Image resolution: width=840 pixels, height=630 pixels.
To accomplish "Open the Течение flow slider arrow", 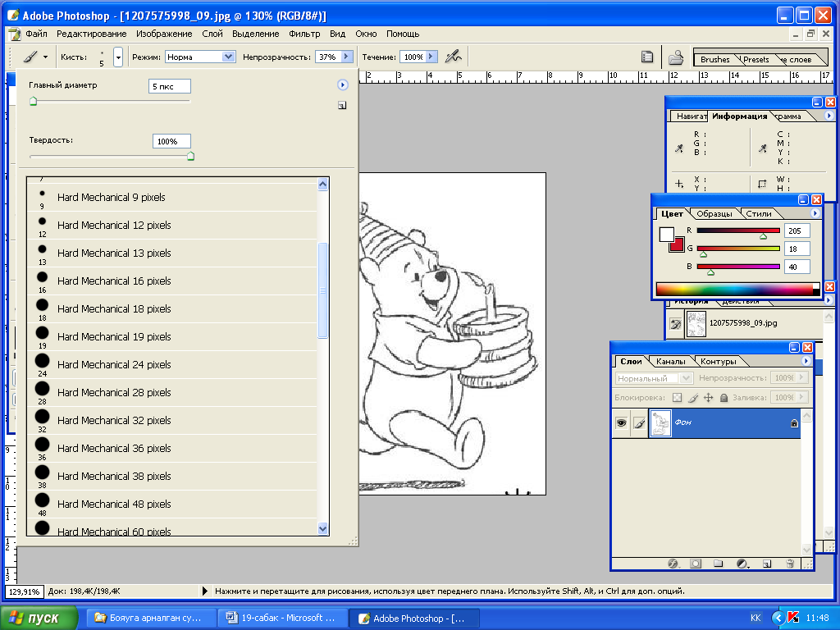I will [431, 57].
